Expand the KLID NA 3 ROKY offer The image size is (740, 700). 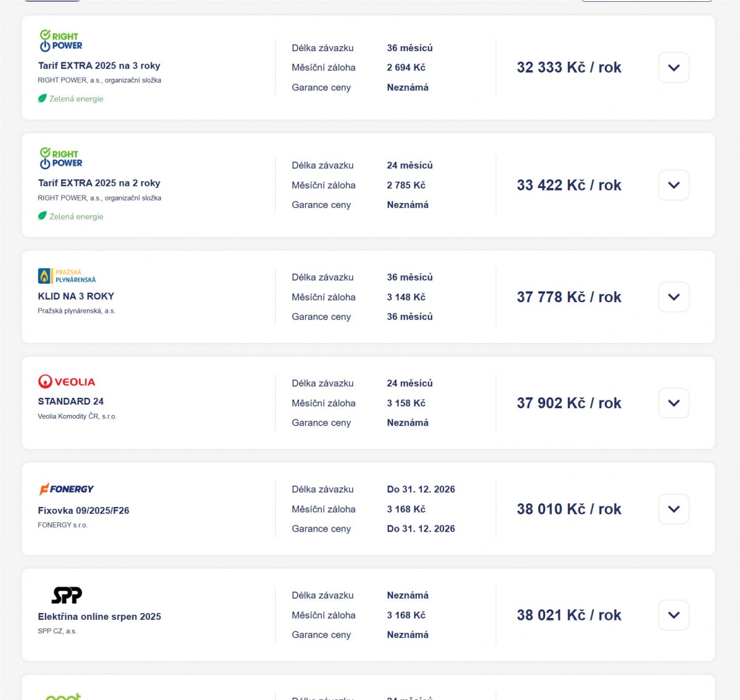tap(673, 297)
